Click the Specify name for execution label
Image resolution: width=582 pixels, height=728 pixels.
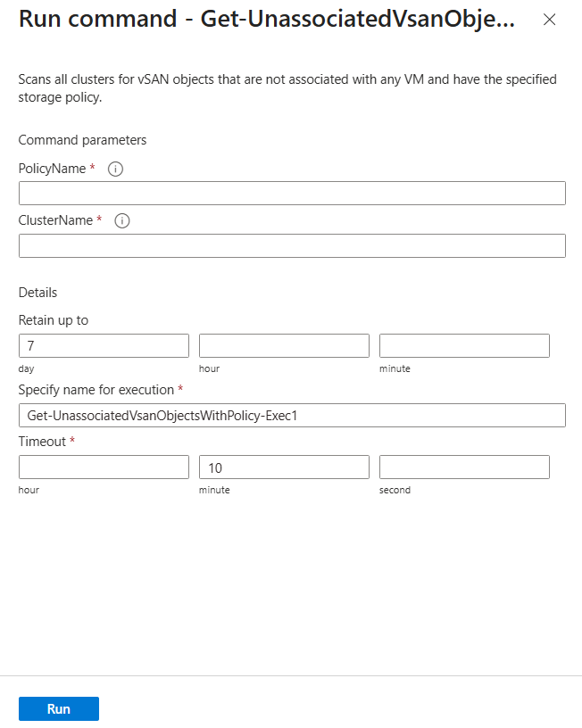pos(96,390)
